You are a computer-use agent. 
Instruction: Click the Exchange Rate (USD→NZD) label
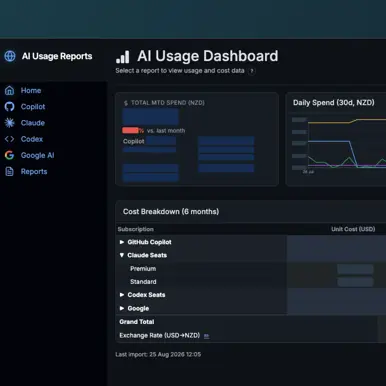click(160, 336)
